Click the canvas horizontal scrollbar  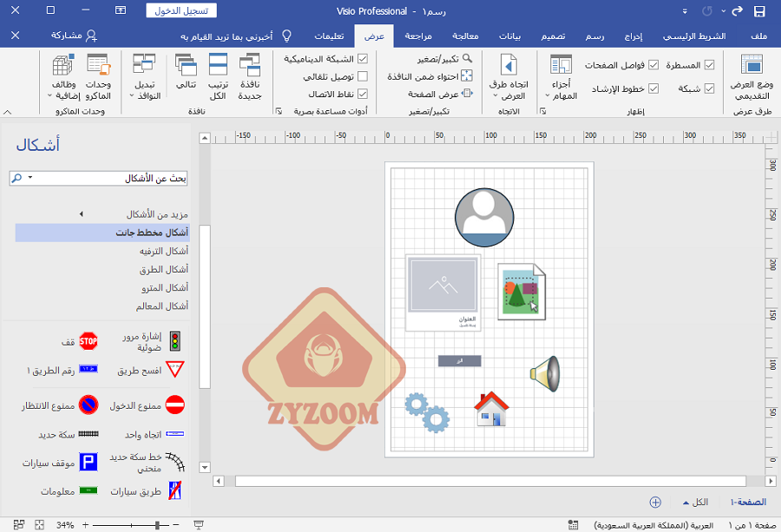(490, 481)
